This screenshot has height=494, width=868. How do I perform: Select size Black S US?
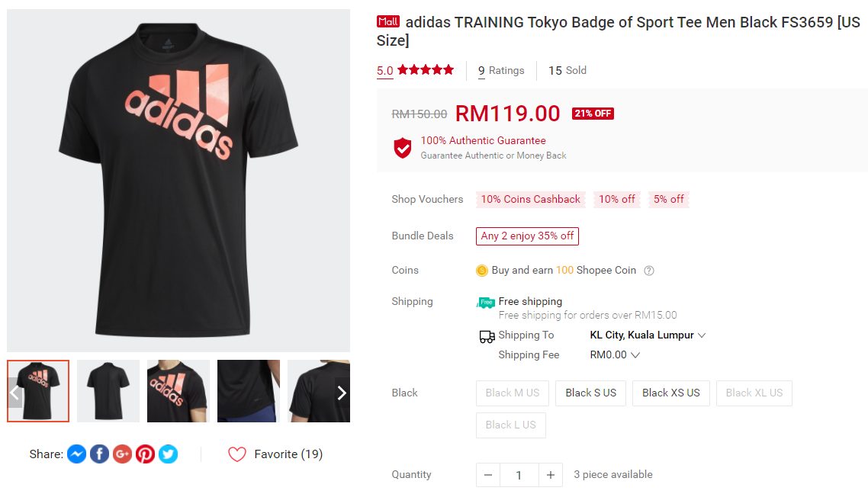(590, 393)
